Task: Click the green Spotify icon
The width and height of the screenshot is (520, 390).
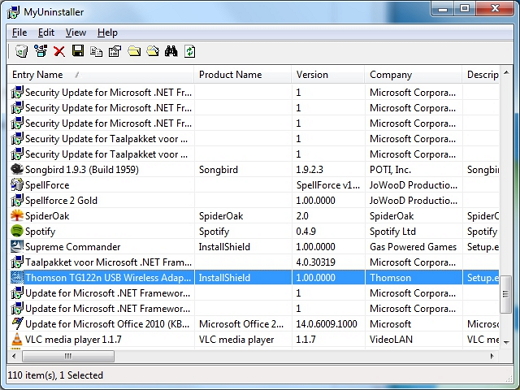Action: point(17,231)
